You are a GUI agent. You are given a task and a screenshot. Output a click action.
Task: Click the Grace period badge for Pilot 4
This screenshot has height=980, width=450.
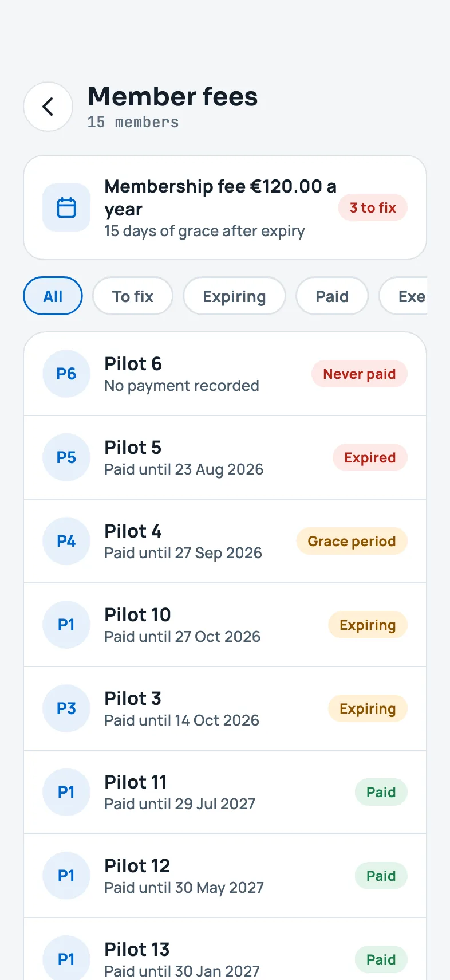(x=352, y=541)
